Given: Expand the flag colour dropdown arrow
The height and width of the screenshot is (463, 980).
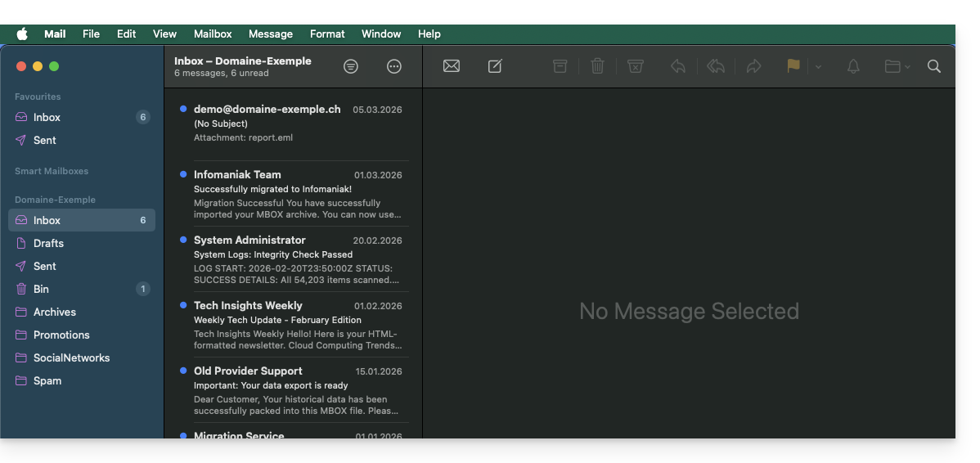Looking at the screenshot, I should click(818, 67).
